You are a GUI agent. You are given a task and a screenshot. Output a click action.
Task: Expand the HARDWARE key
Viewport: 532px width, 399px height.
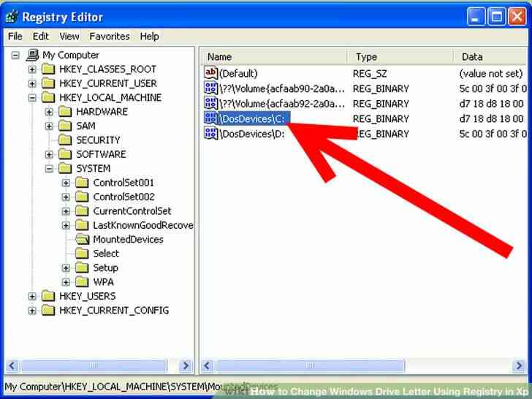(x=49, y=112)
